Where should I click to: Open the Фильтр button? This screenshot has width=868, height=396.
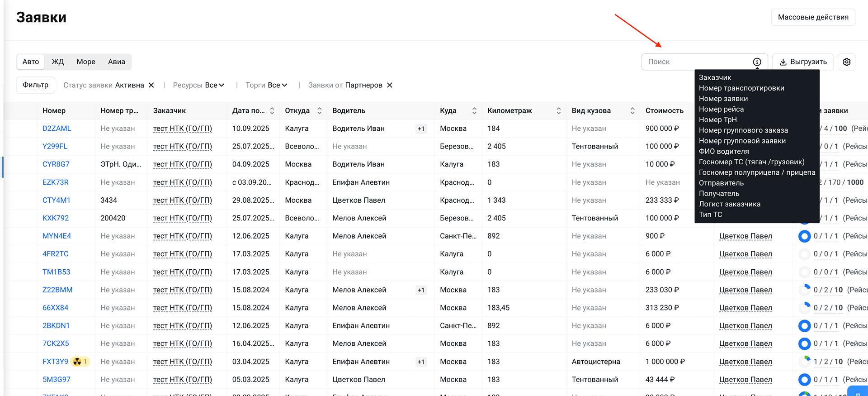[x=35, y=85]
